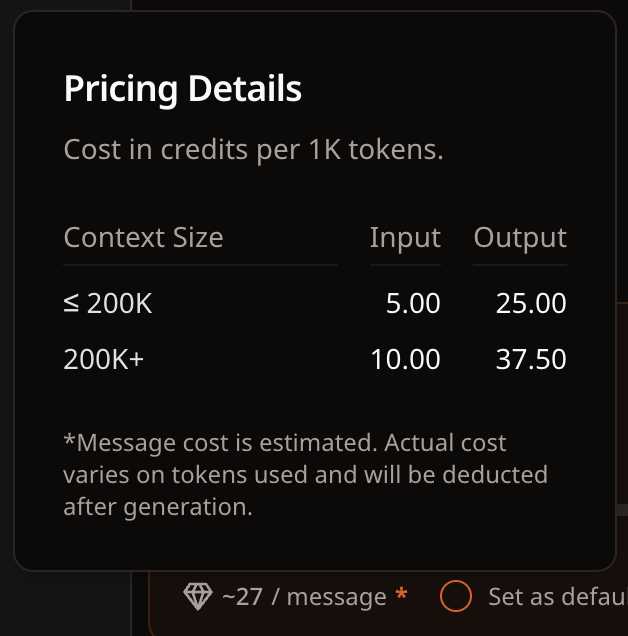Click the 25.00 output price value
This screenshot has width=628, height=636.
(531, 304)
